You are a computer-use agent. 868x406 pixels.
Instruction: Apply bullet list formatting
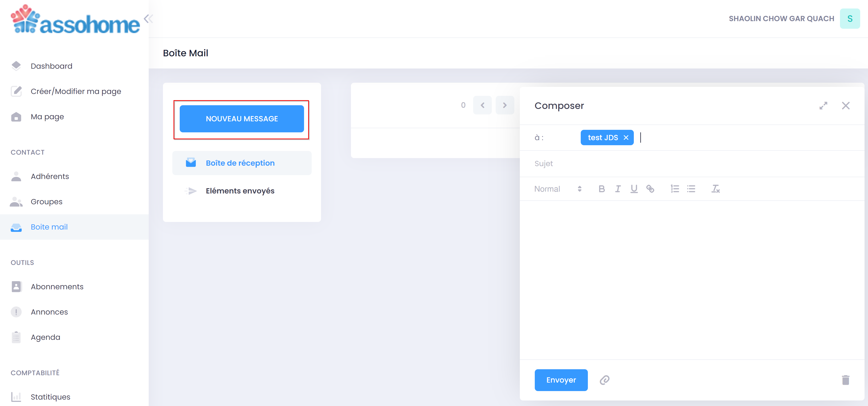click(691, 189)
